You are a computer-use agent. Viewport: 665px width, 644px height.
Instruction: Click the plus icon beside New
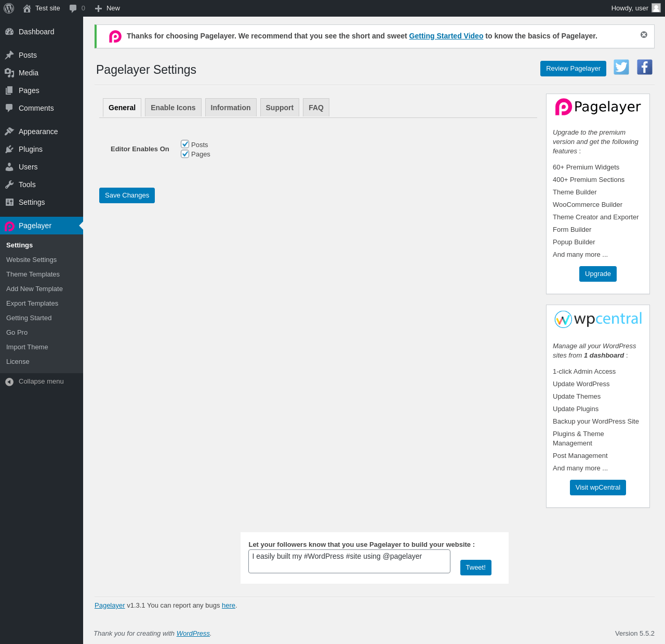point(98,8)
